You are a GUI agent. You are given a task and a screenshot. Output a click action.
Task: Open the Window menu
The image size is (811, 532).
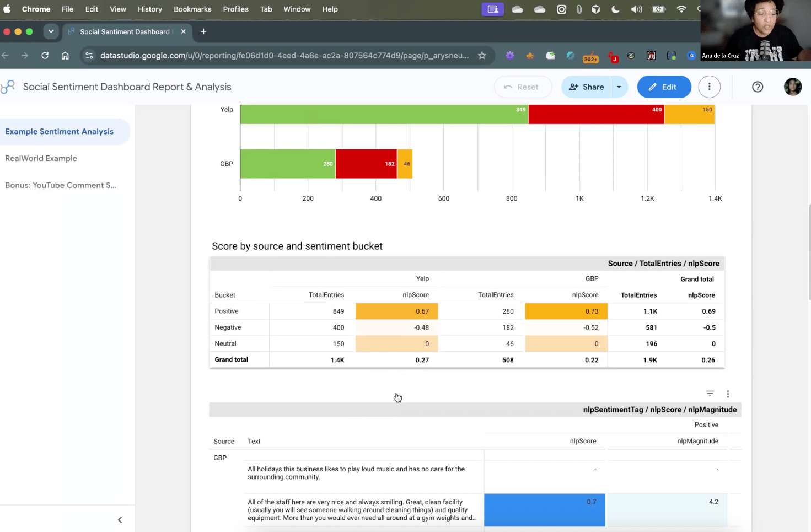(x=297, y=9)
